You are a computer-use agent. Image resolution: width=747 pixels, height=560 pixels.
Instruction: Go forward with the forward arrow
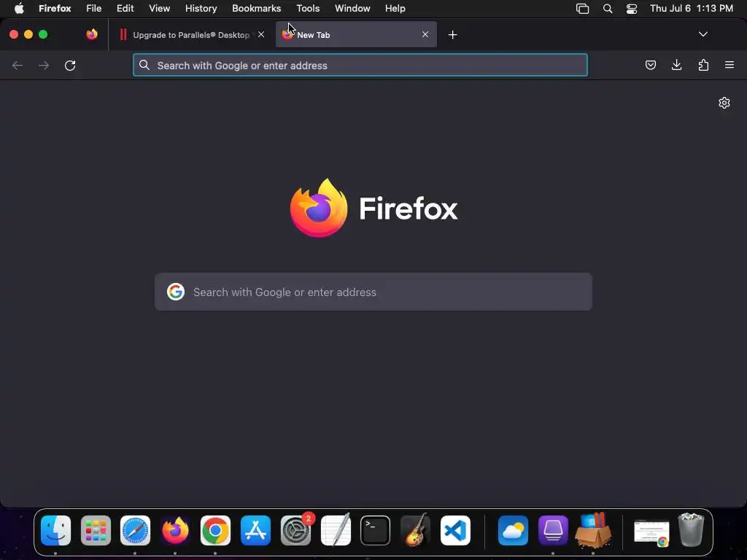pyautogui.click(x=44, y=65)
